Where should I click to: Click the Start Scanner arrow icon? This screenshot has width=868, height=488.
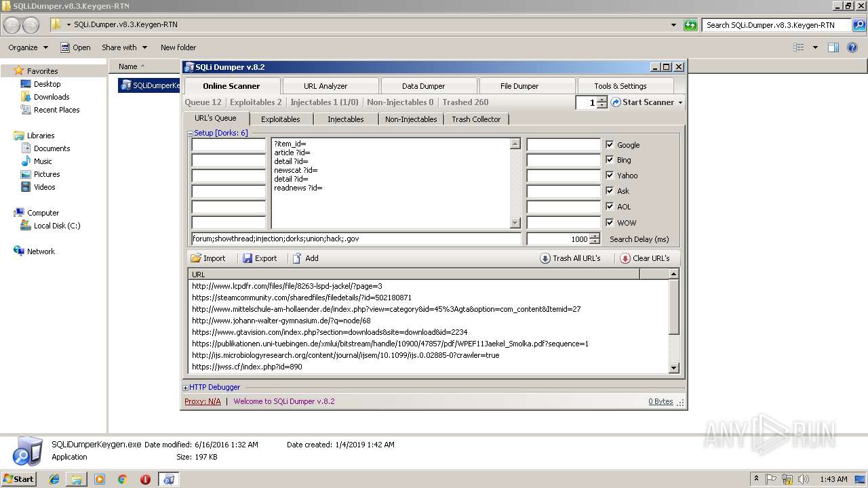click(x=616, y=102)
